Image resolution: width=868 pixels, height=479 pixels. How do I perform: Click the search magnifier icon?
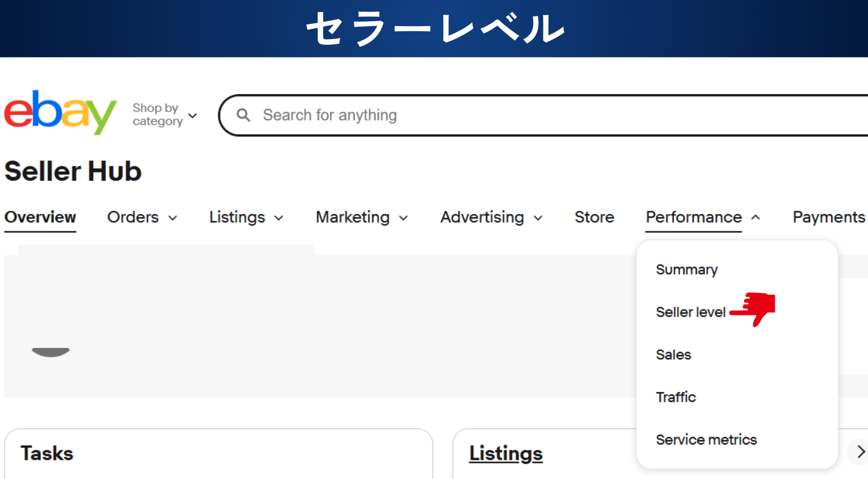pos(243,115)
